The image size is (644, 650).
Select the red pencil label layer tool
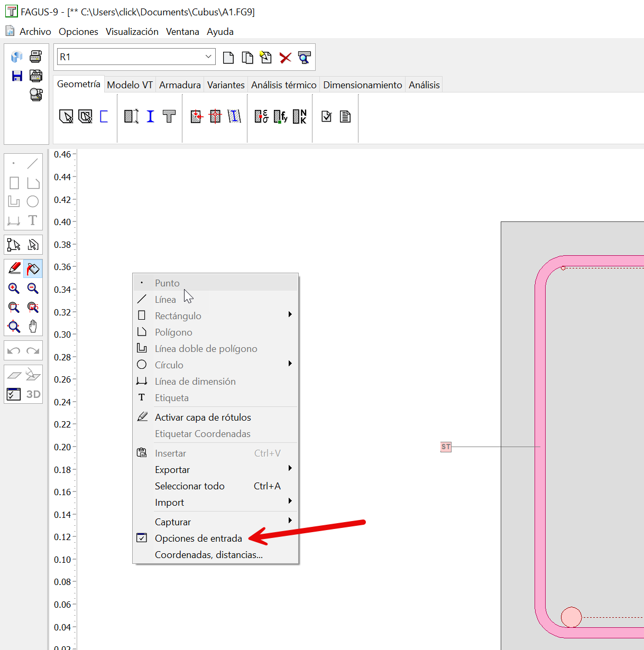(x=14, y=268)
